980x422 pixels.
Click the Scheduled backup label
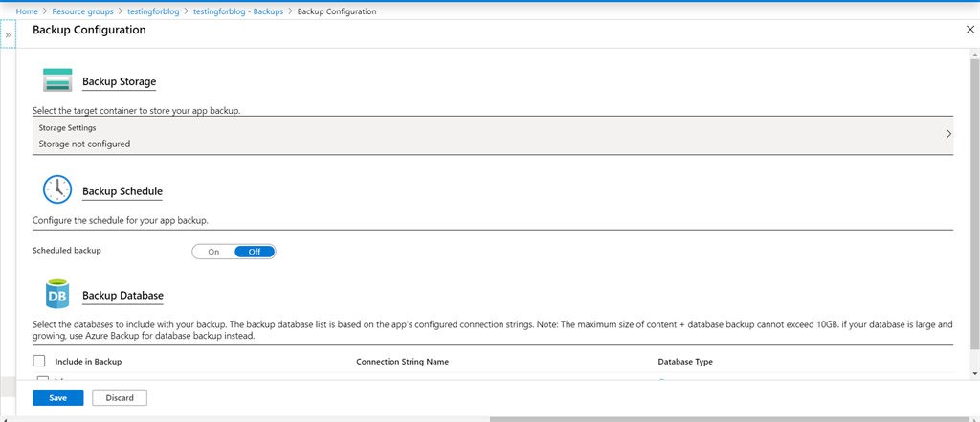(x=67, y=250)
